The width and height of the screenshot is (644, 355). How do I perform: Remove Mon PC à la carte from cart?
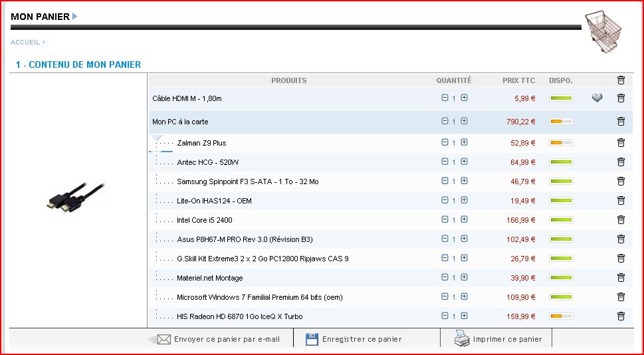621,121
